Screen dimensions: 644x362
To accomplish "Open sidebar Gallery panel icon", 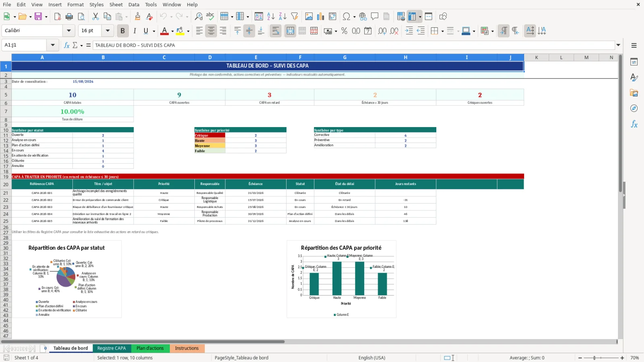I will pyautogui.click(x=634, y=93).
